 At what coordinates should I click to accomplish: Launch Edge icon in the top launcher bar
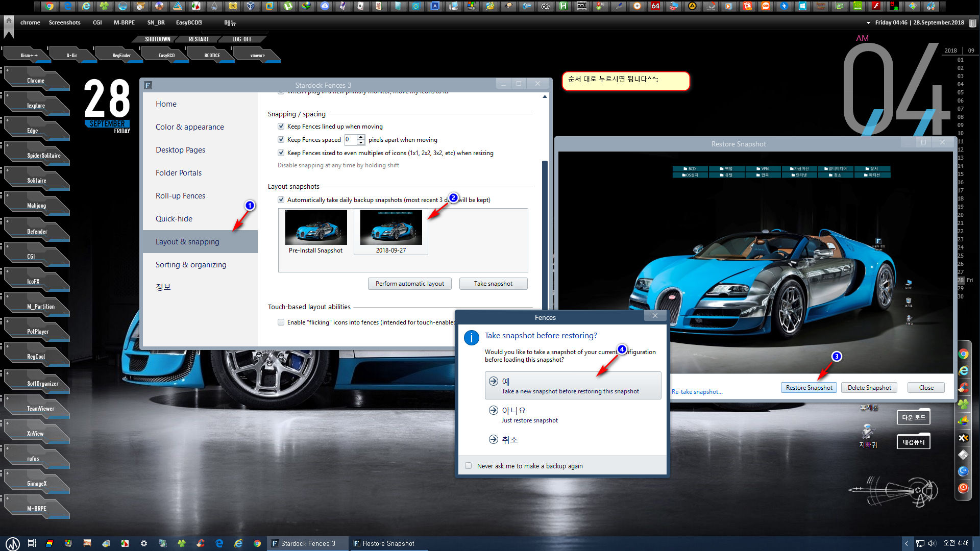[68, 6]
